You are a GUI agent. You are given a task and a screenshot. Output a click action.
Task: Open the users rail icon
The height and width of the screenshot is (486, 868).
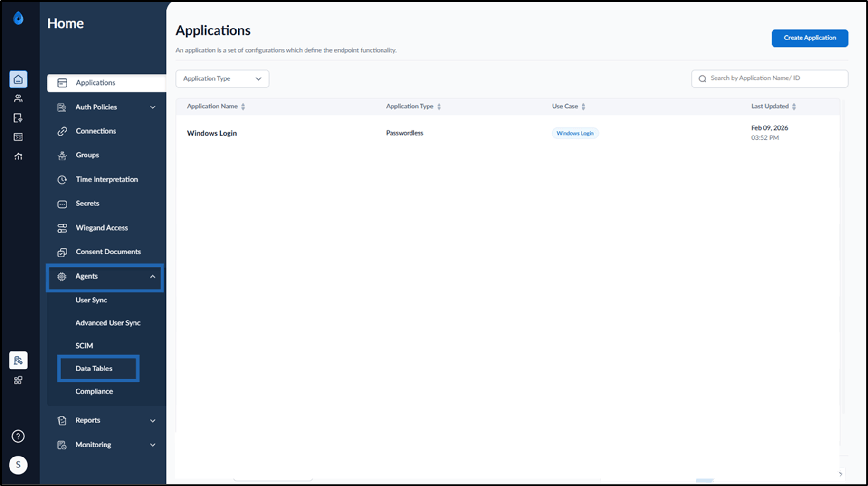[x=18, y=98]
